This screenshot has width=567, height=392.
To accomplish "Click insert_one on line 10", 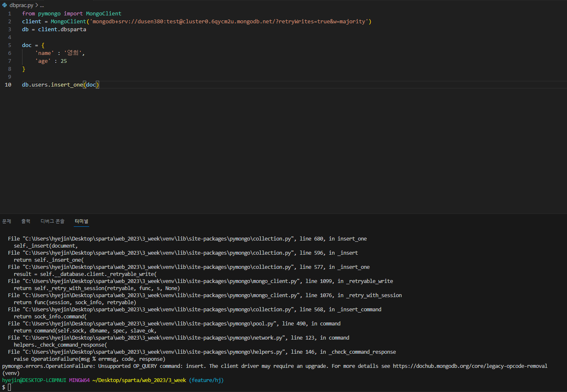I will click(x=67, y=85).
